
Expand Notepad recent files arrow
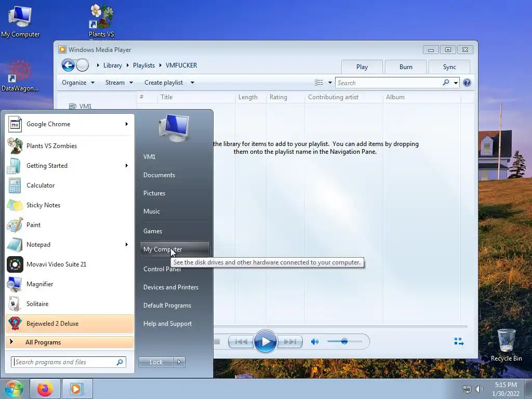(127, 245)
